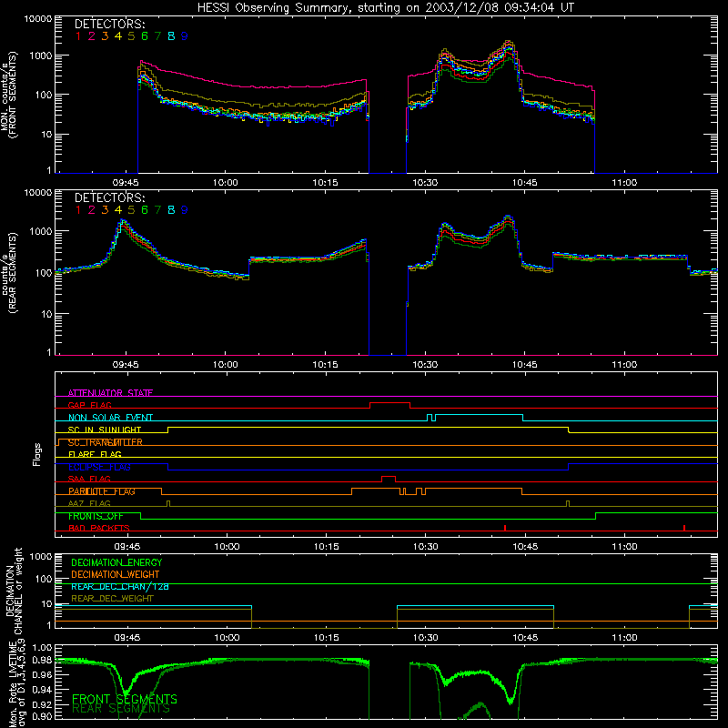The width and height of the screenshot is (728, 728).
Task: Click the GAP_FLAG label
Action: [89, 405]
